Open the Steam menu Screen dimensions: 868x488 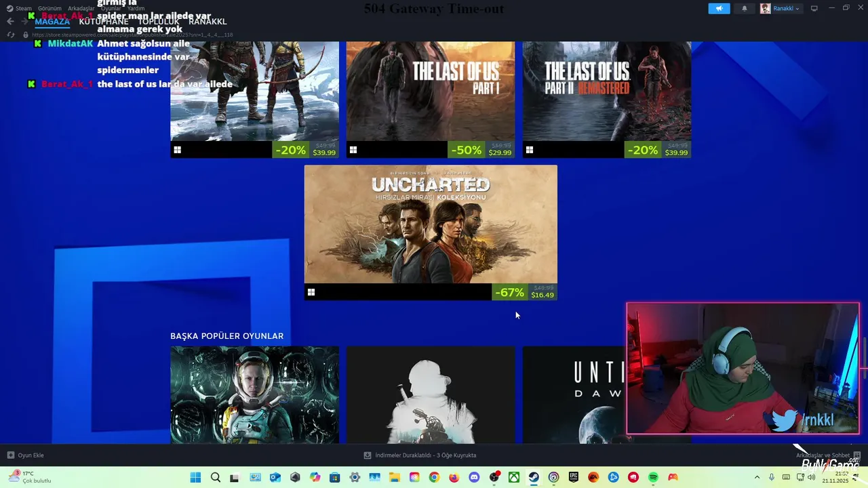(x=24, y=8)
